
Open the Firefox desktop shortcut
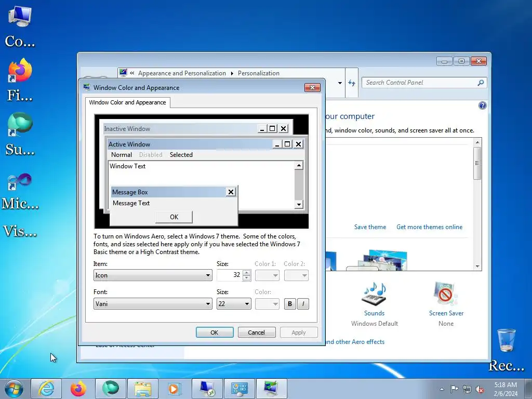(20, 80)
